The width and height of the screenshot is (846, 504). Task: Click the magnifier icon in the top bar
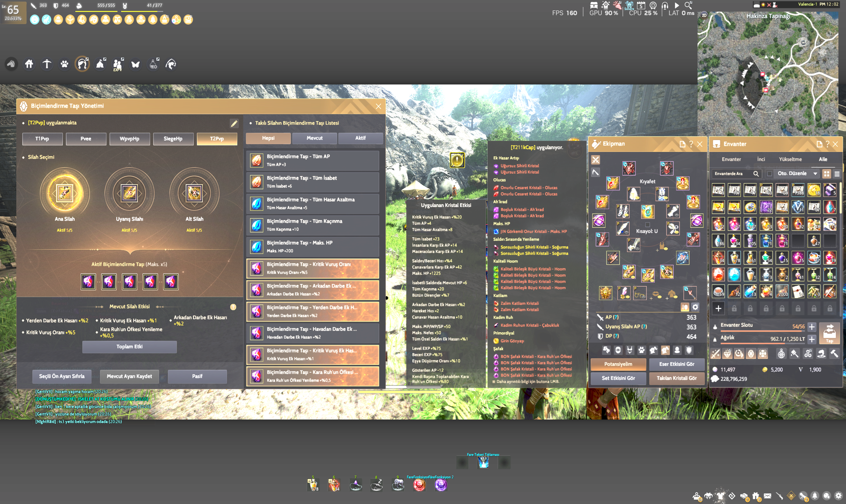[x=688, y=5]
